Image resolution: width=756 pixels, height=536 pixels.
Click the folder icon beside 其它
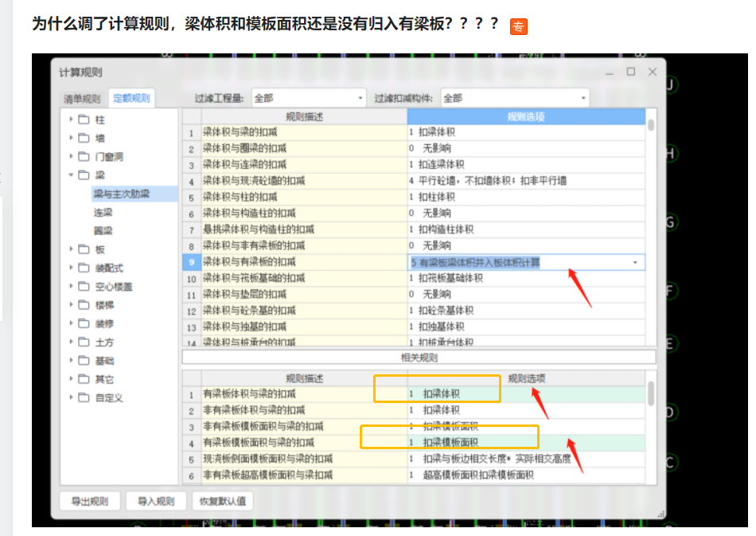[x=84, y=379]
